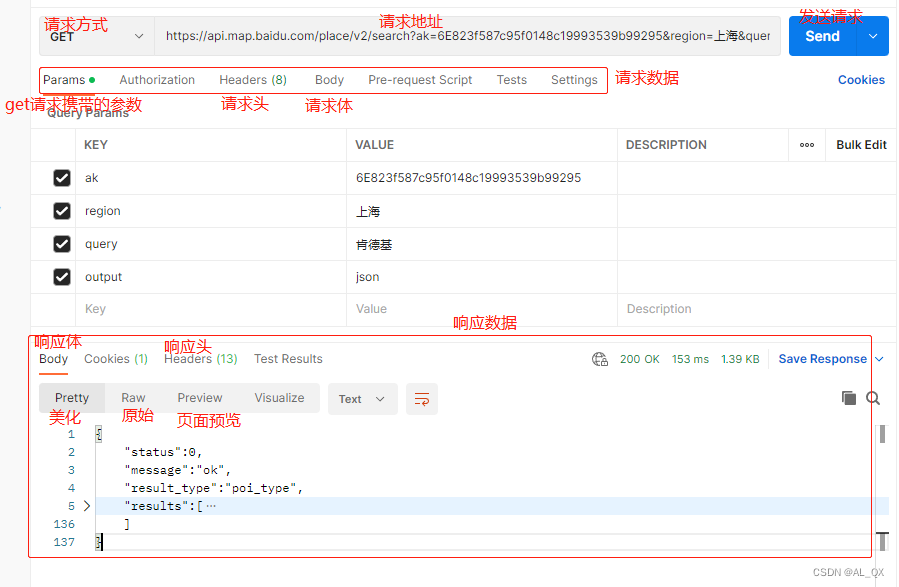Select the Visualize view tab
Viewport: 899px width, 587px height.
[x=279, y=398]
